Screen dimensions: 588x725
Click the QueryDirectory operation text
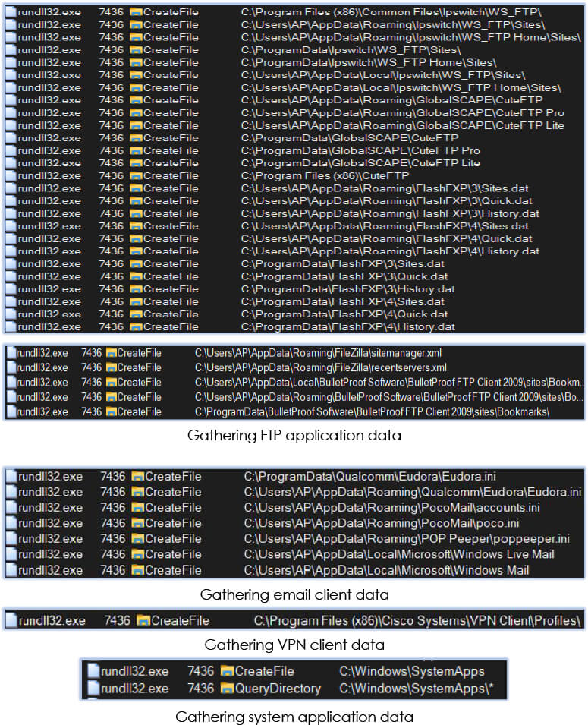point(278,689)
